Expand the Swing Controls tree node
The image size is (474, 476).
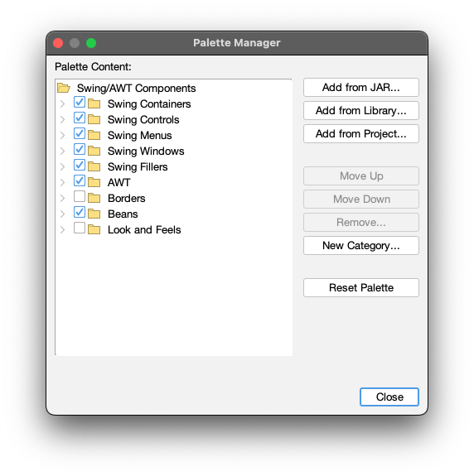(63, 120)
